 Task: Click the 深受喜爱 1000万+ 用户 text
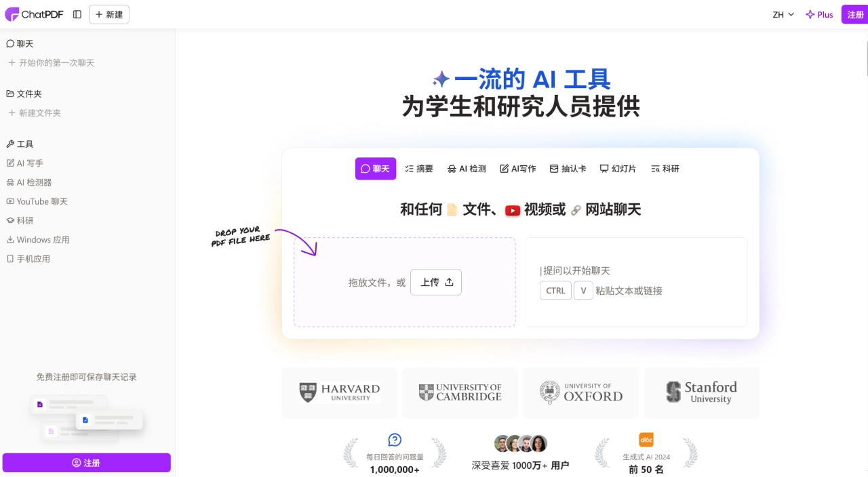point(521,465)
